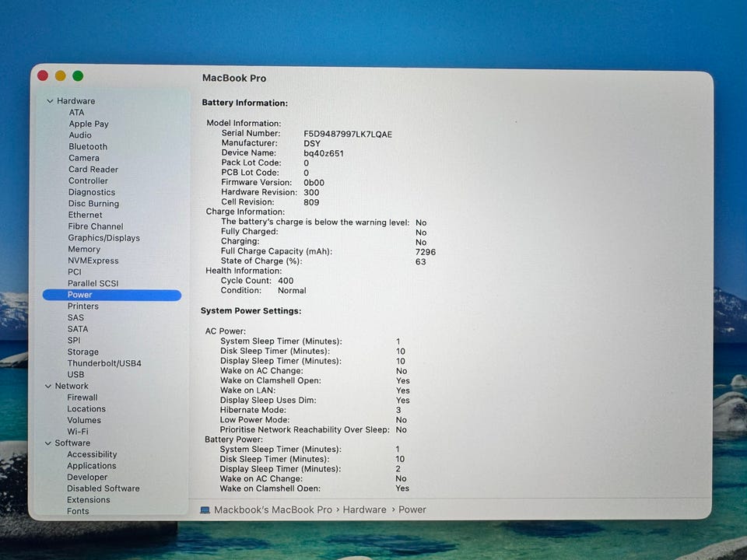Click the MacBook Pro window title
The image size is (747, 560).
(234, 79)
